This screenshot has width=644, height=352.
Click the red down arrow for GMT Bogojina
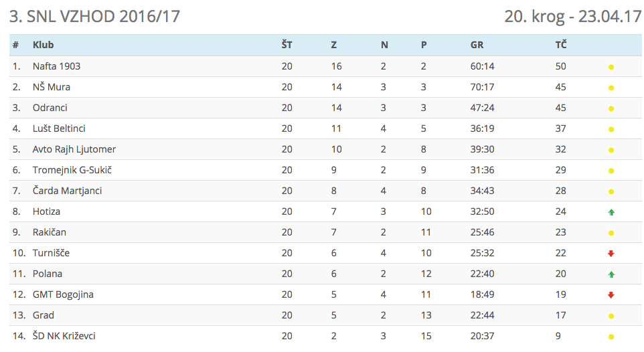point(611,295)
